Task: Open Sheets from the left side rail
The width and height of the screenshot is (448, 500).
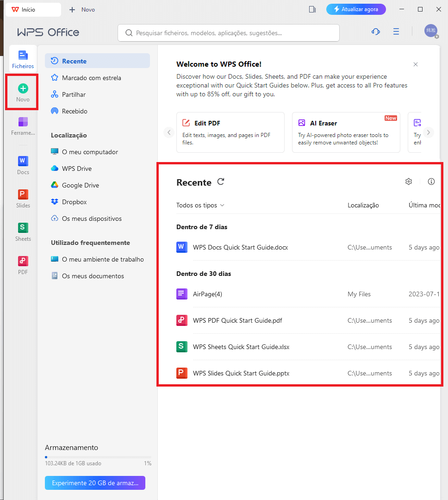Action: 22,231
